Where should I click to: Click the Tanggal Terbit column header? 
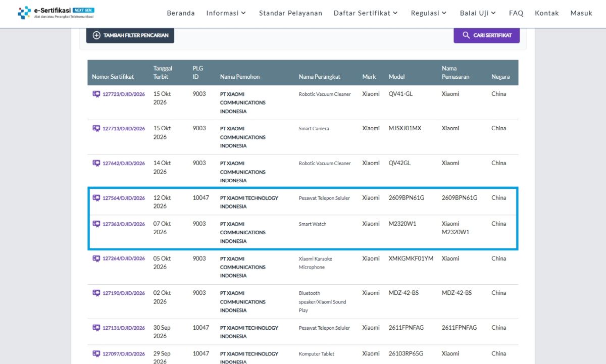pyautogui.click(x=163, y=73)
